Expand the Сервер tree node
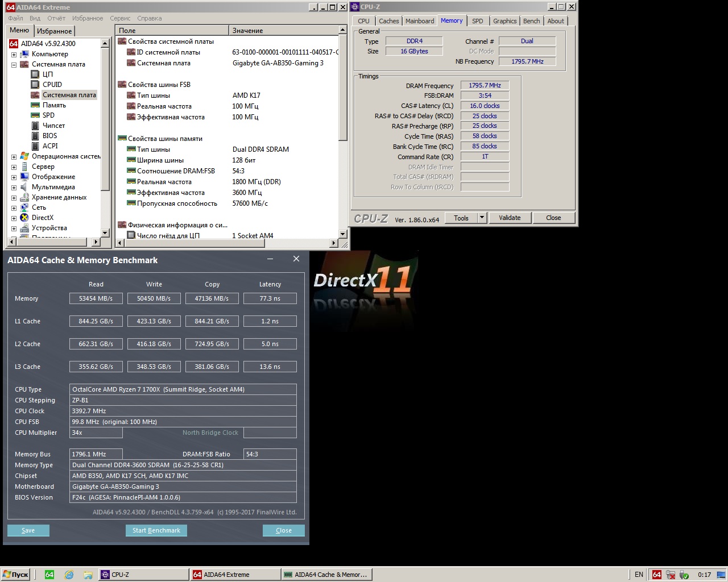Image resolution: width=728 pixels, height=582 pixels. (14, 167)
